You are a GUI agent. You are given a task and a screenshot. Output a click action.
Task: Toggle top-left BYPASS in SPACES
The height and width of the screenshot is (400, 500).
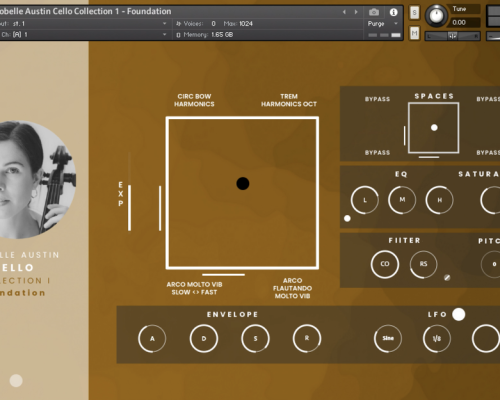[x=377, y=99]
